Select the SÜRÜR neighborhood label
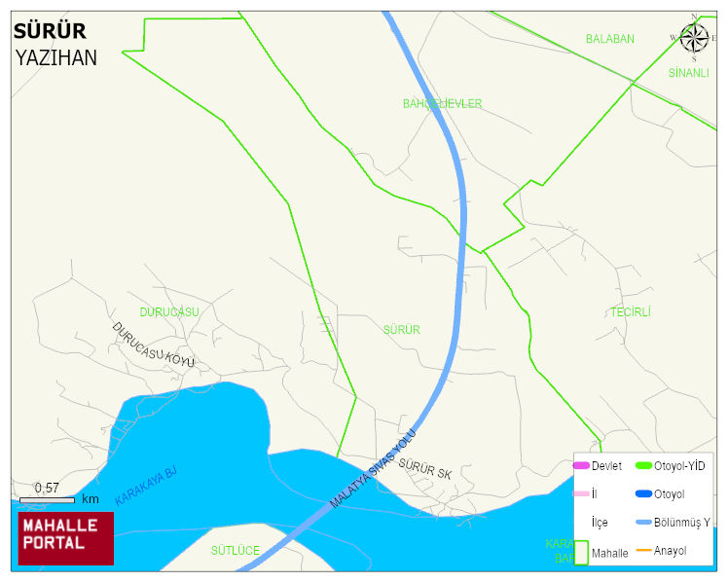 (x=402, y=330)
